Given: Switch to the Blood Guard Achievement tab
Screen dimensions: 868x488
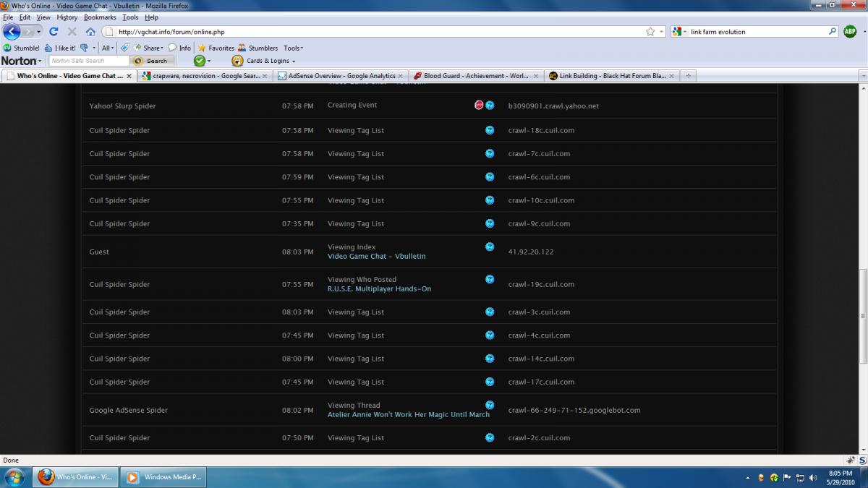Looking at the screenshot, I should (476, 75).
